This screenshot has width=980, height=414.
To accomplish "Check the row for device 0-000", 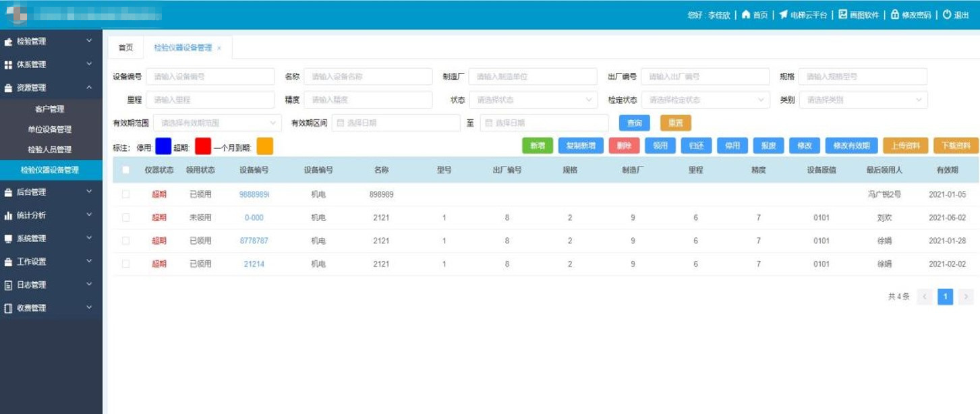I will (125, 218).
